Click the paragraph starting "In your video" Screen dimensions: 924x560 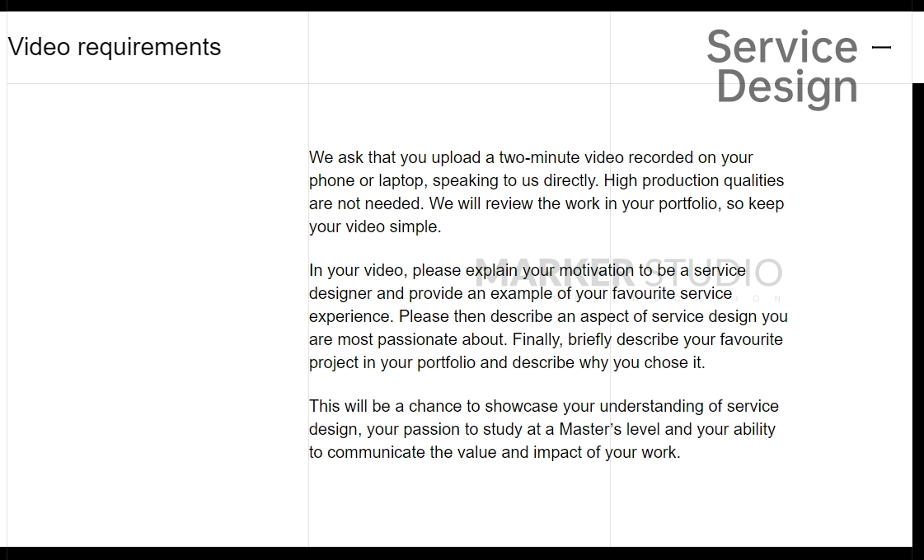point(548,316)
